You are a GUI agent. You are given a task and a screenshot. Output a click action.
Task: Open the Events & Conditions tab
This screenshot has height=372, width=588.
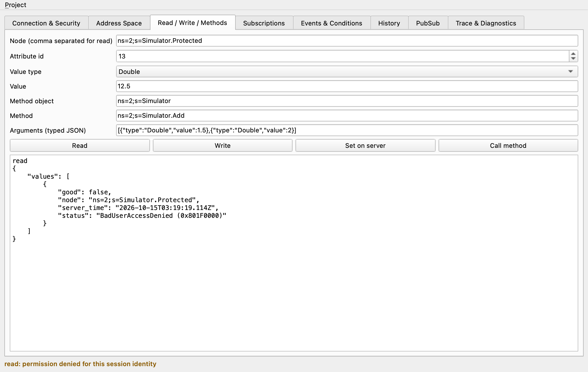click(331, 23)
